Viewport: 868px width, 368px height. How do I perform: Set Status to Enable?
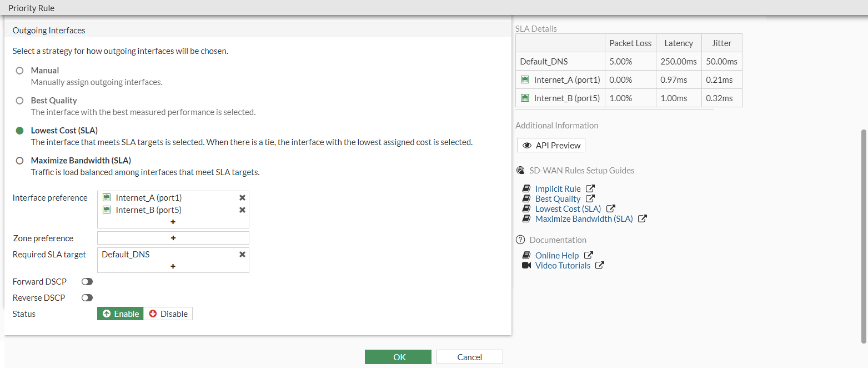(121, 314)
